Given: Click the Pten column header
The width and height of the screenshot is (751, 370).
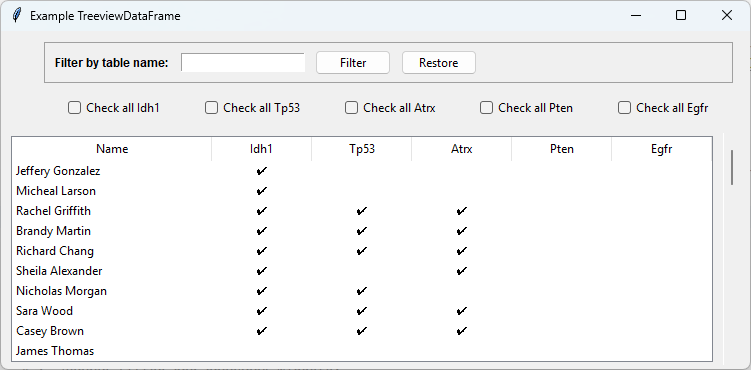Looking at the screenshot, I should pos(562,149).
